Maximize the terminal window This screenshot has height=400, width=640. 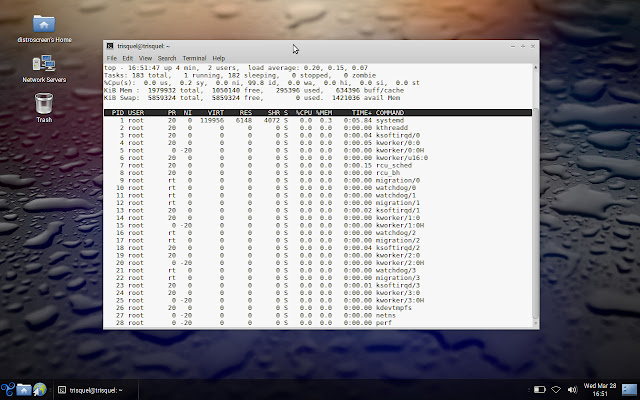click(x=523, y=47)
